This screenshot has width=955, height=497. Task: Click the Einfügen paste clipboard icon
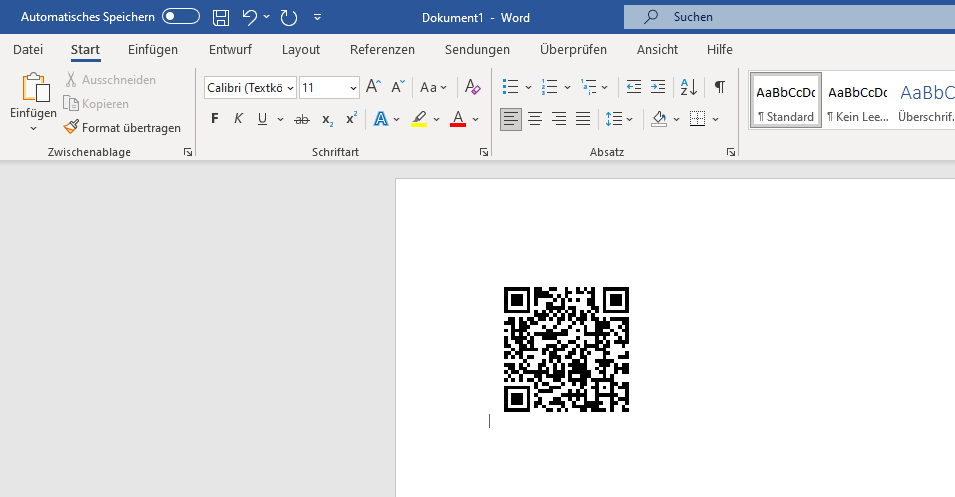click(x=35, y=87)
